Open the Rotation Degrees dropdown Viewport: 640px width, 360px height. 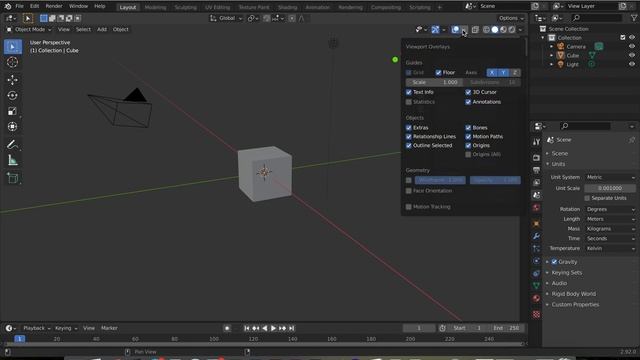click(x=611, y=209)
